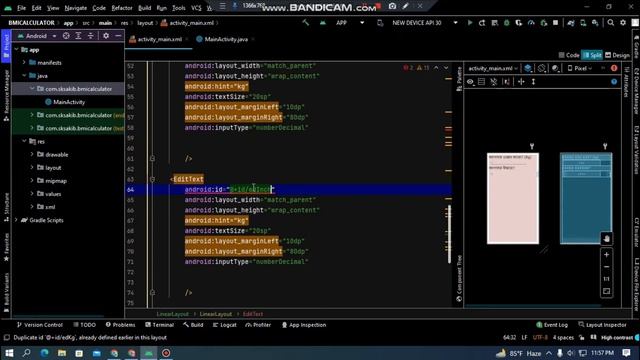
Task: Switch editor to Design view mode
Action: [617, 55]
